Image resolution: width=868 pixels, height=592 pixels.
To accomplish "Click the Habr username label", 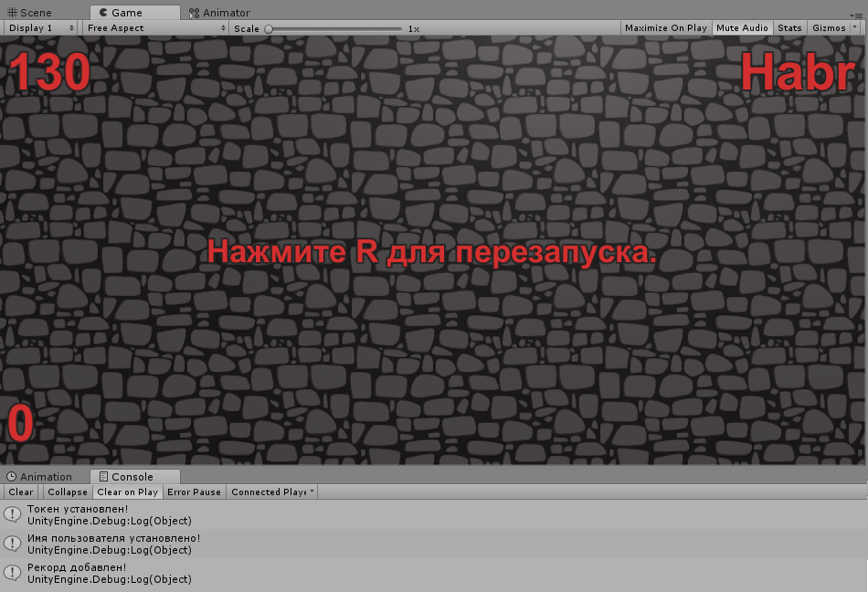I will pyautogui.click(x=798, y=72).
